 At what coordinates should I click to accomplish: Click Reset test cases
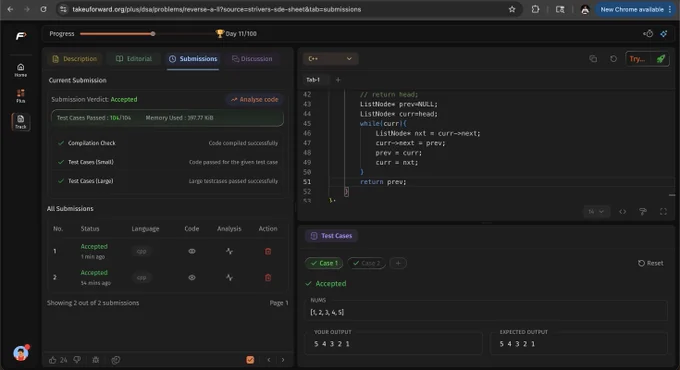pyautogui.click(x=651, y=263)
